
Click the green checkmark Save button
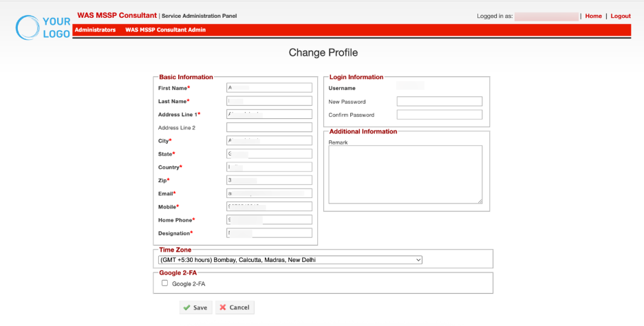(195, 307)
